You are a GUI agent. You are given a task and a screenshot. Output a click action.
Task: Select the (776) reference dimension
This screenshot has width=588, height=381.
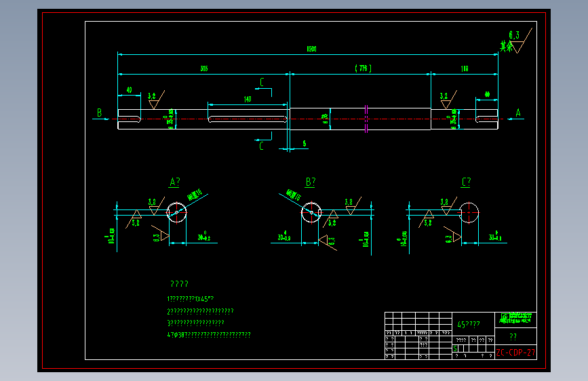[x=363, y=68]
